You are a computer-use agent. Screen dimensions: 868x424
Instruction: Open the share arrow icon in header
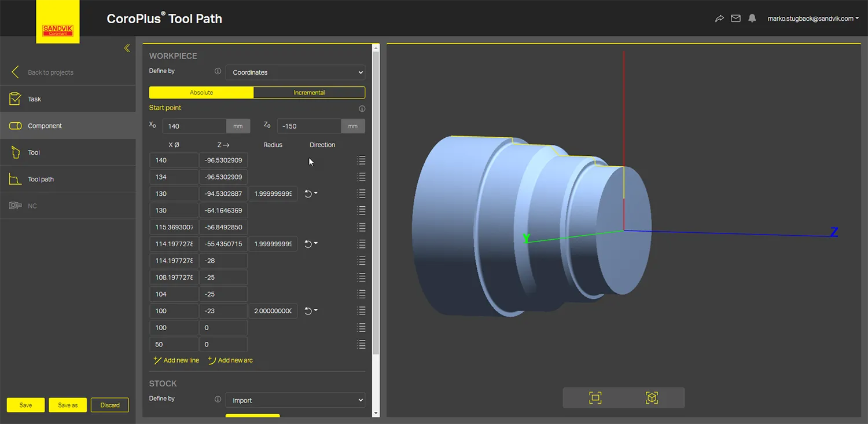click(719, 19)
